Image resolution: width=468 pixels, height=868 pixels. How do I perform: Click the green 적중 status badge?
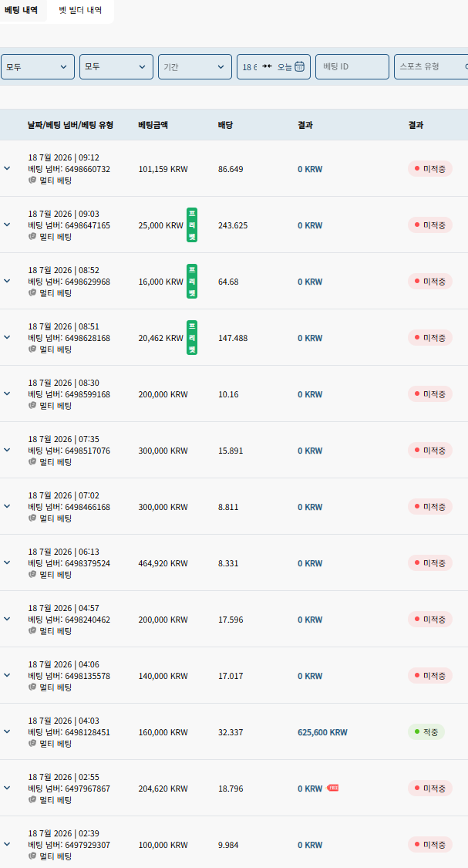click(x=426, y=732)
